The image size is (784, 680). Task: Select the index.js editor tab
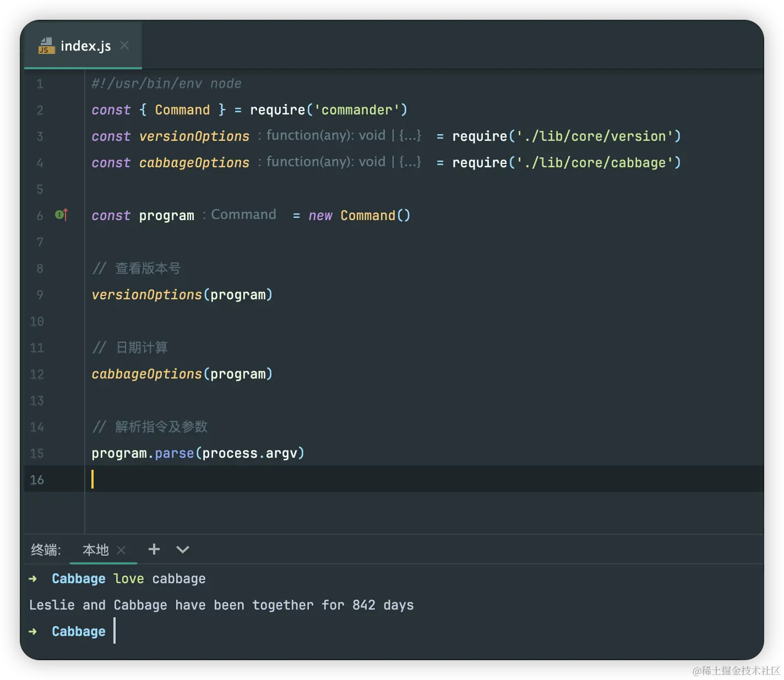pyautogui.click(x=83, y=46)
